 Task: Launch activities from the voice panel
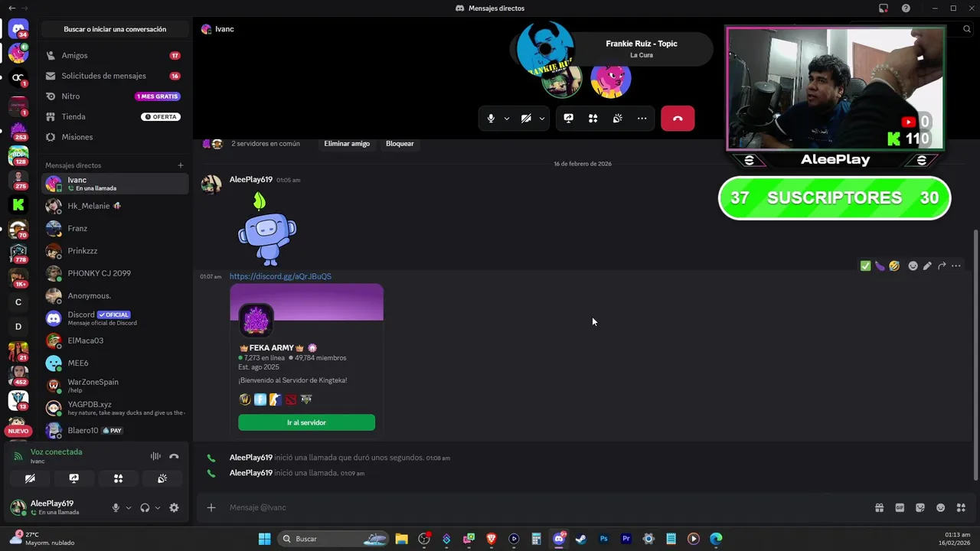click(118, 478)
